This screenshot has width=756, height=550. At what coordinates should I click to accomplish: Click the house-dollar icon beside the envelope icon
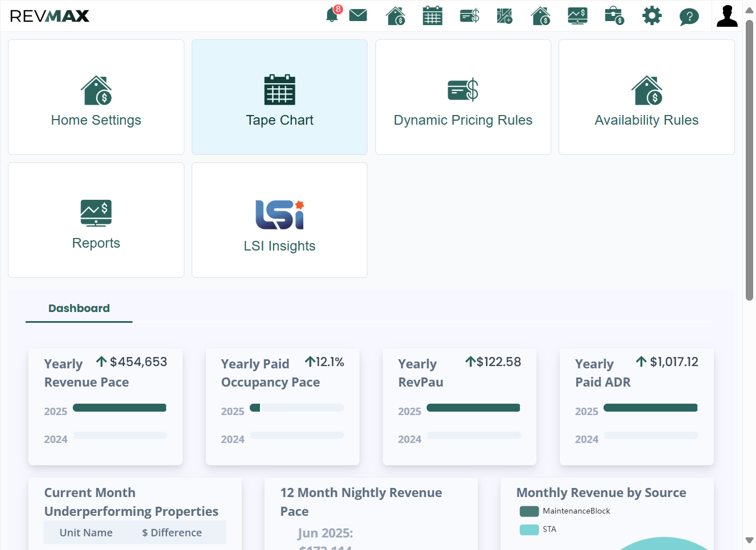point(395,15)
